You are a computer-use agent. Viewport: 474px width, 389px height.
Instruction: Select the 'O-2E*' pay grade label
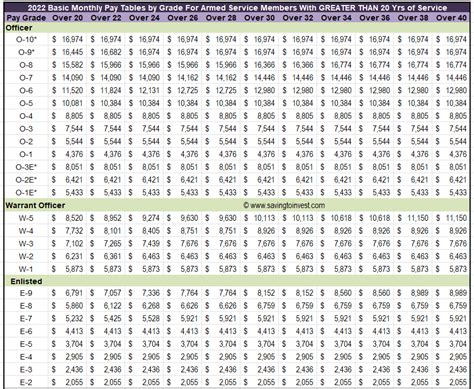(26, 180)
